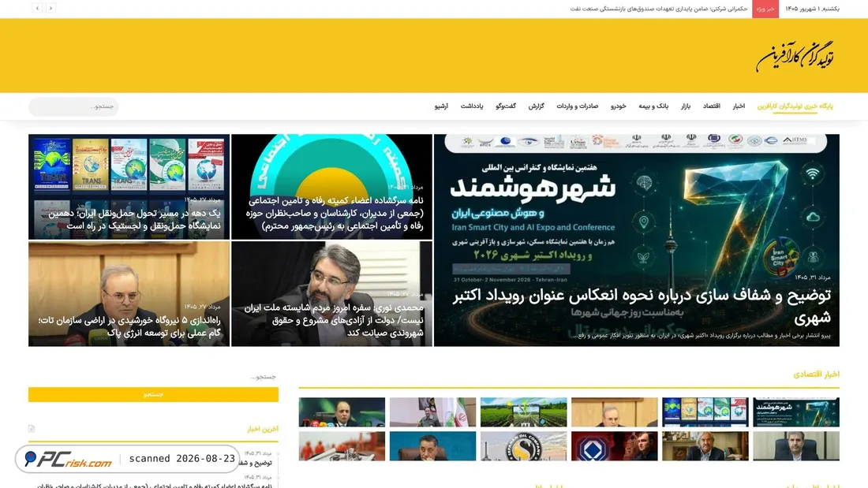Open the نیروگاه خورشیدی سازمان تات article
This screenshot has height=488, width=868.
coord(129,294)
